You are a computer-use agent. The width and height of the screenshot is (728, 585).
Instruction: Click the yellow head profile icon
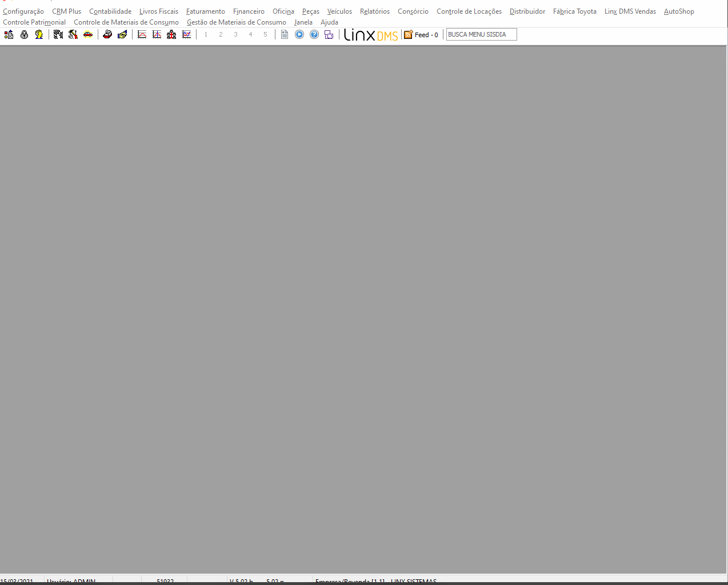coord(39,35)
